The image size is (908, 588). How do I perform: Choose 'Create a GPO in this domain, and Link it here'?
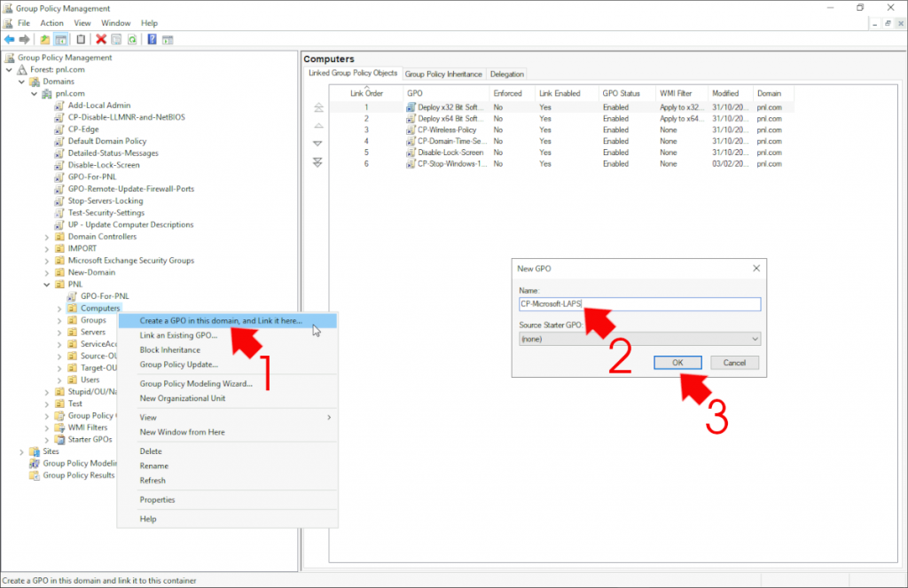(221, 321)
